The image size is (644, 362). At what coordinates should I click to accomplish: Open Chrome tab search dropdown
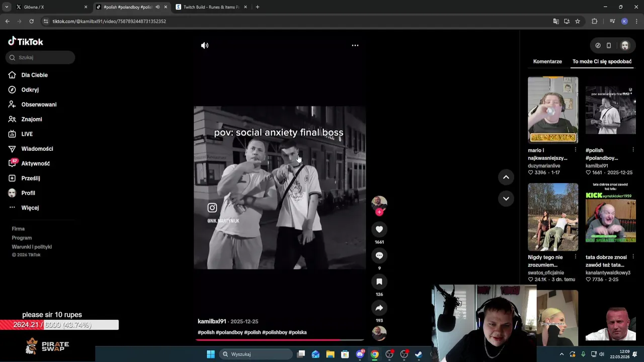[x=7, y=7]
